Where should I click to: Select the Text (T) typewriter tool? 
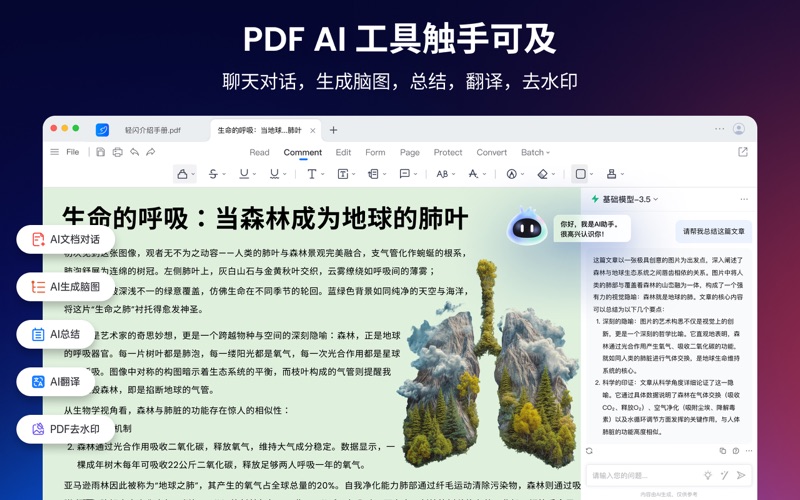311,174
